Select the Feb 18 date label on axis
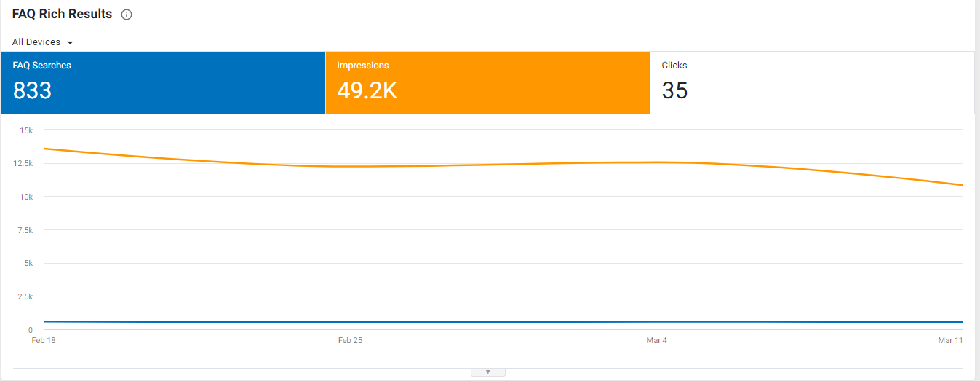This screenshot has height=381, width=980. (44, 340)
